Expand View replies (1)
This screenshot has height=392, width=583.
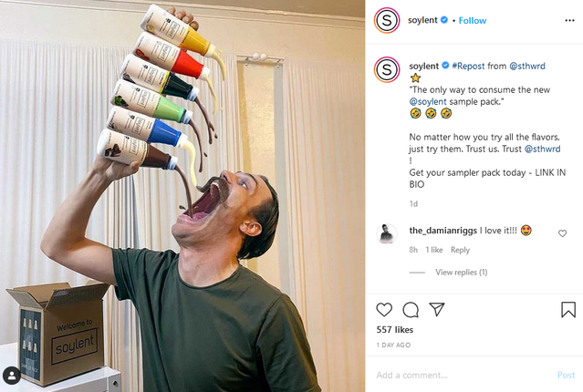pyautogui.click(x=462, y=272)
